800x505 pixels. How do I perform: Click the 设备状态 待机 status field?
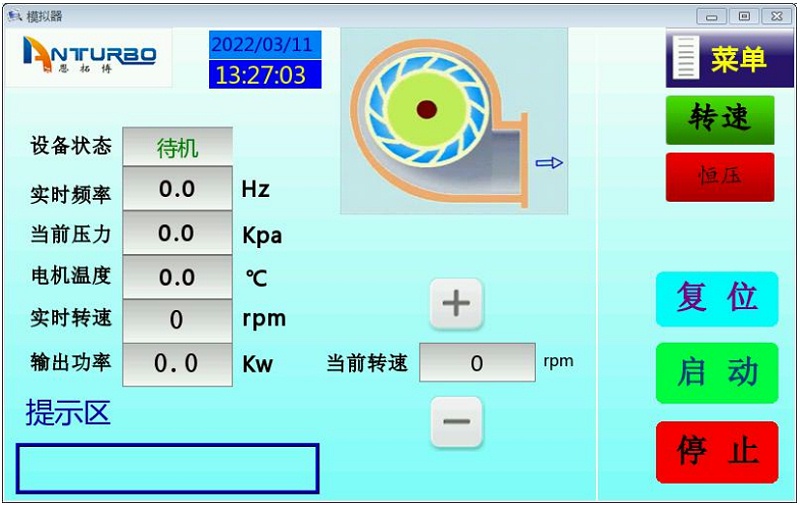(177, 148)
